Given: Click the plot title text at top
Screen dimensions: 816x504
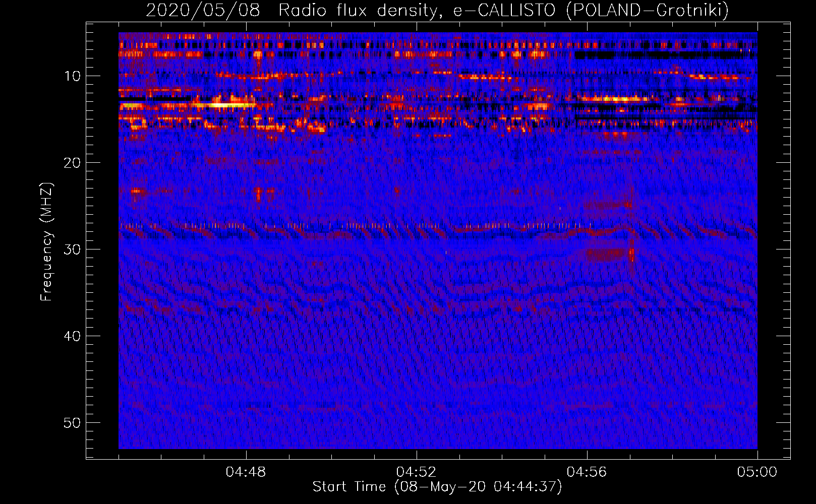Looking at the screenshot, I should tap(437, 10).
